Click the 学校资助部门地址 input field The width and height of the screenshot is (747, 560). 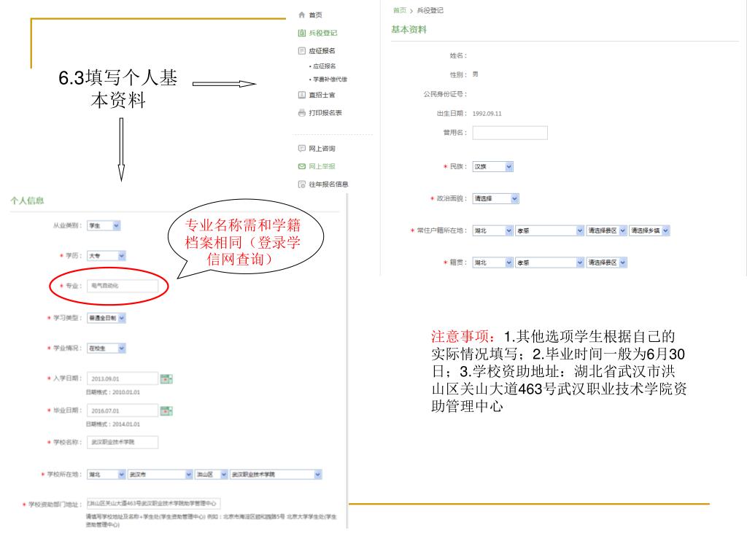tap(153, 503)
